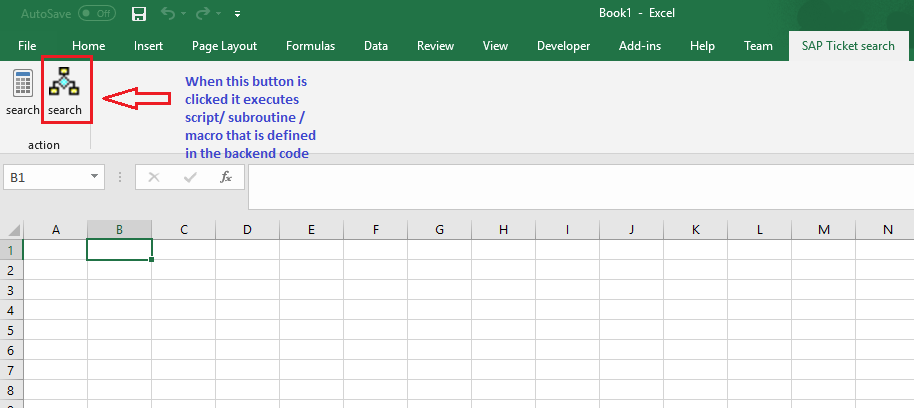Screen dimensions: 914x408
Task: Select column C header
Action: (184, 230)
